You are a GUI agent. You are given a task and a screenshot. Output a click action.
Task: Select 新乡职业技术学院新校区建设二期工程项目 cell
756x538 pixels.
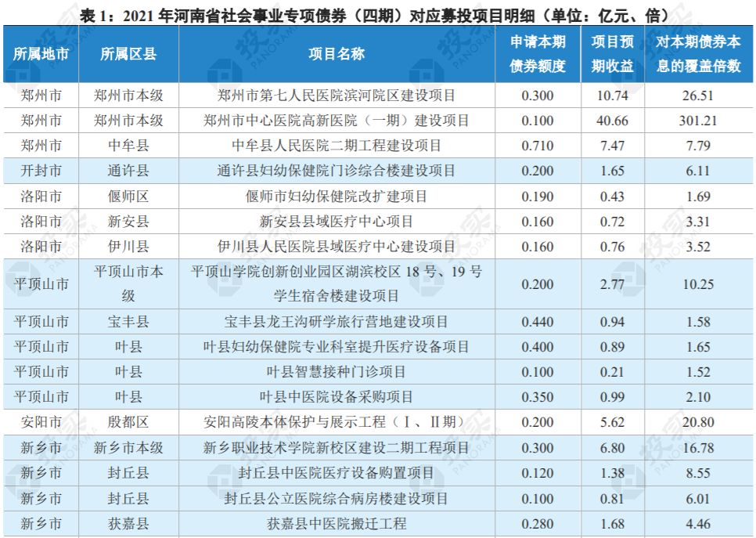[x=337, y=448]
